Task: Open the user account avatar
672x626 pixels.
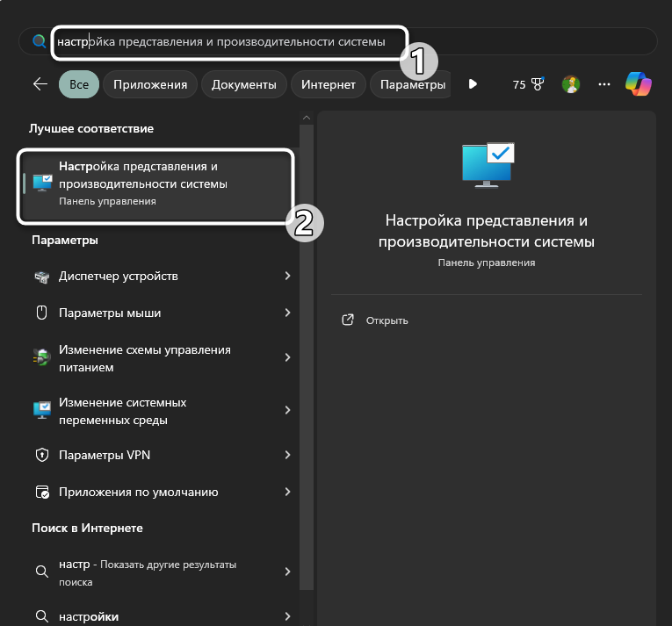Action: [x=571, y=84]
